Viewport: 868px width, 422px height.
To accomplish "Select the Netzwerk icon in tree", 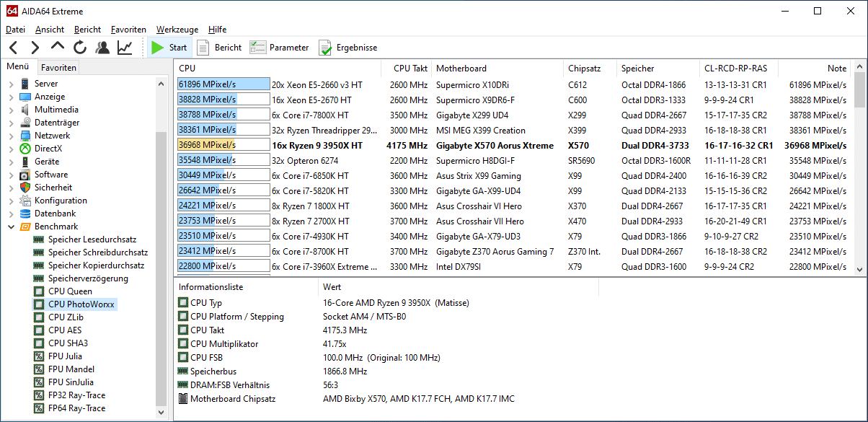I will click(25, 136).
